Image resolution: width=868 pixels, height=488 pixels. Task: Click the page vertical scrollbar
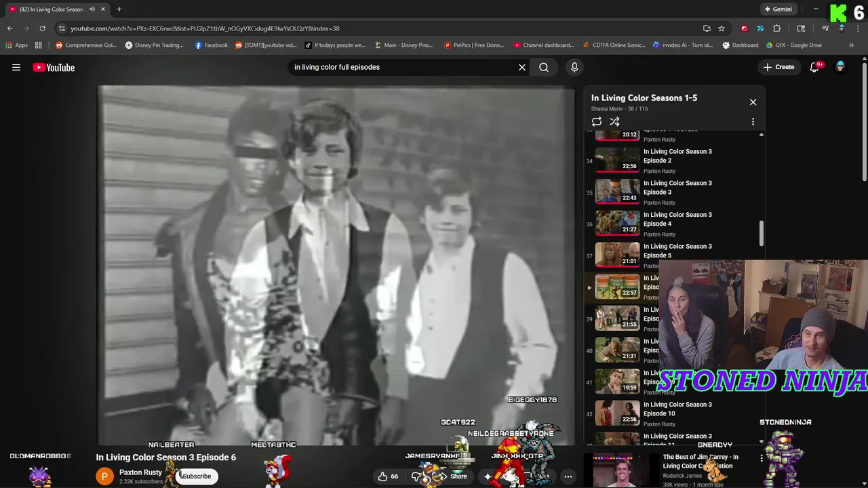click(865, 122)
